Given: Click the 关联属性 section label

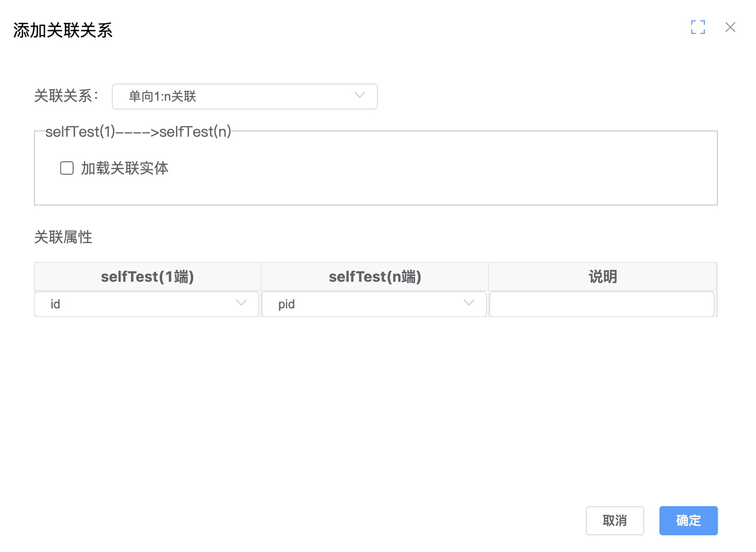Looking at the screenshot, I should click(x=63, y=237).
